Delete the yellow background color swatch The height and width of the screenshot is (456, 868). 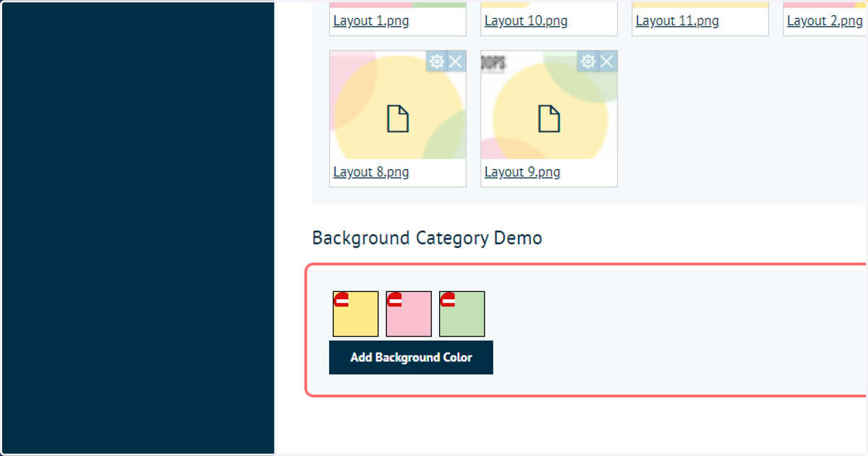click(341, 300)
